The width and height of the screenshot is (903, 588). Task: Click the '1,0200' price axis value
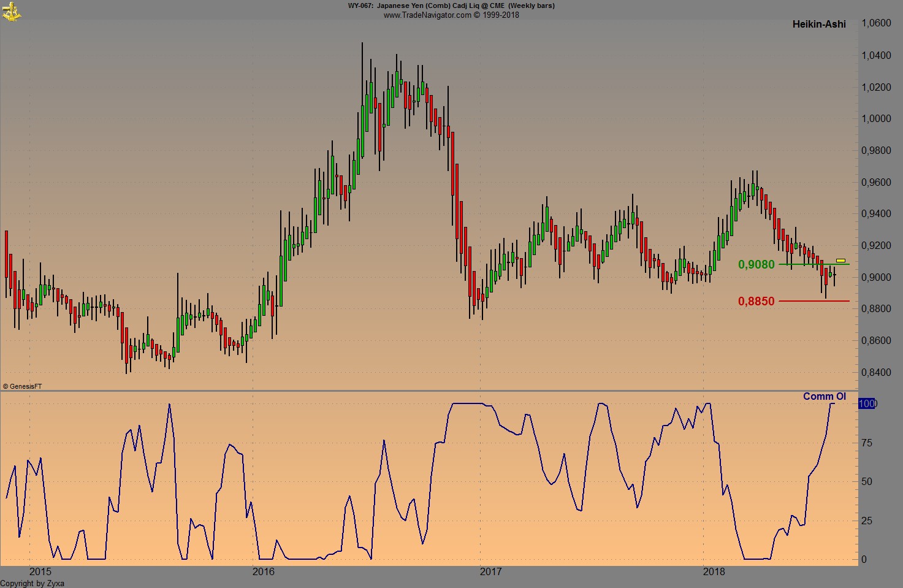[877, 88]
